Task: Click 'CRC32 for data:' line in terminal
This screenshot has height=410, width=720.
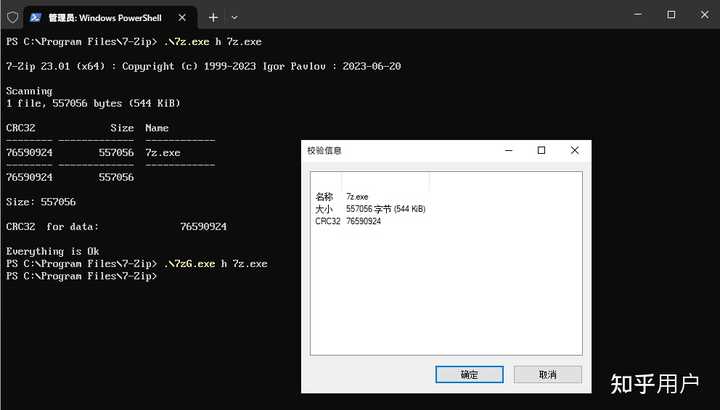Action: coord(116,226)
